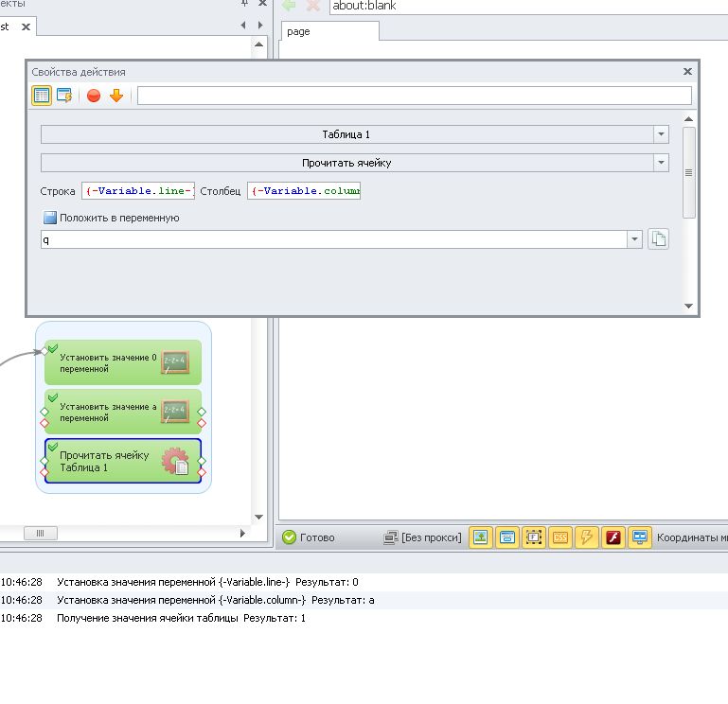The height and width of the screenshot is (704, 728).
Task: Click the variable name field containing q
Action: [x=334, y=239]
